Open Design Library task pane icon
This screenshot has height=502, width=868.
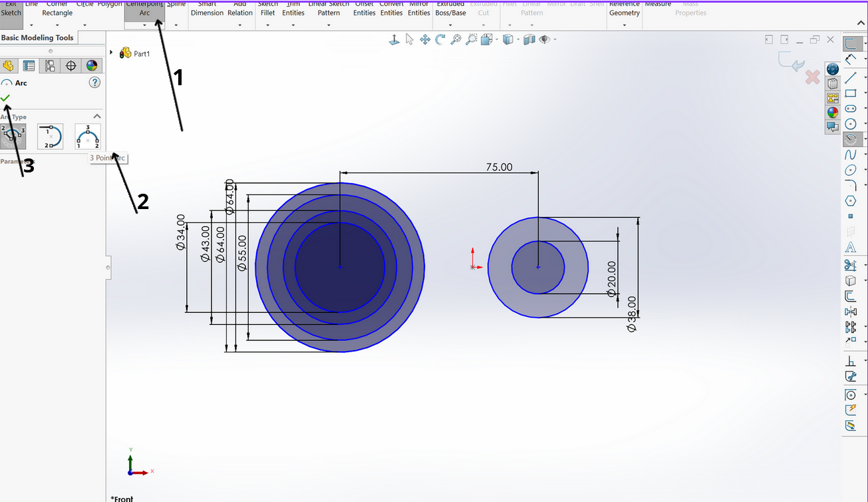pyautogui.click(x=833, y=83)
